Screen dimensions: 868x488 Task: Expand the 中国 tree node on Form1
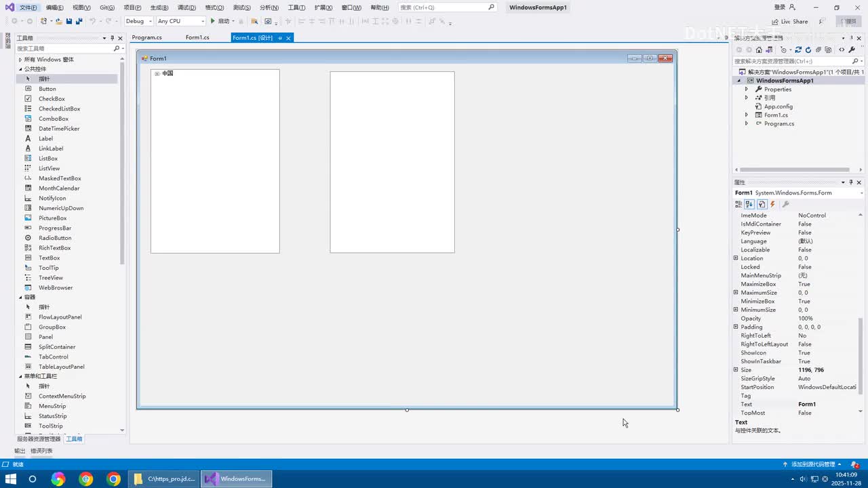[x=157, y=73]
